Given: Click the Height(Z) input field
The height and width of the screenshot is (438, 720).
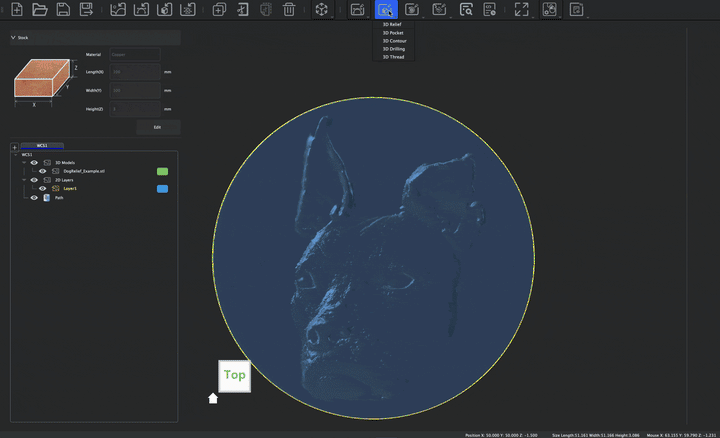Looking at the screenshot, I should 135,109.
